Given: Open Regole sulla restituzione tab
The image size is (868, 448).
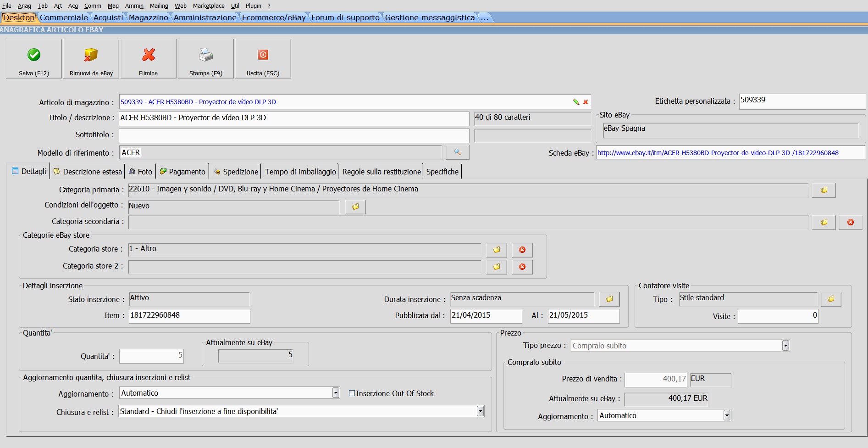Looking at the screenshot, I should coord(381,172).
